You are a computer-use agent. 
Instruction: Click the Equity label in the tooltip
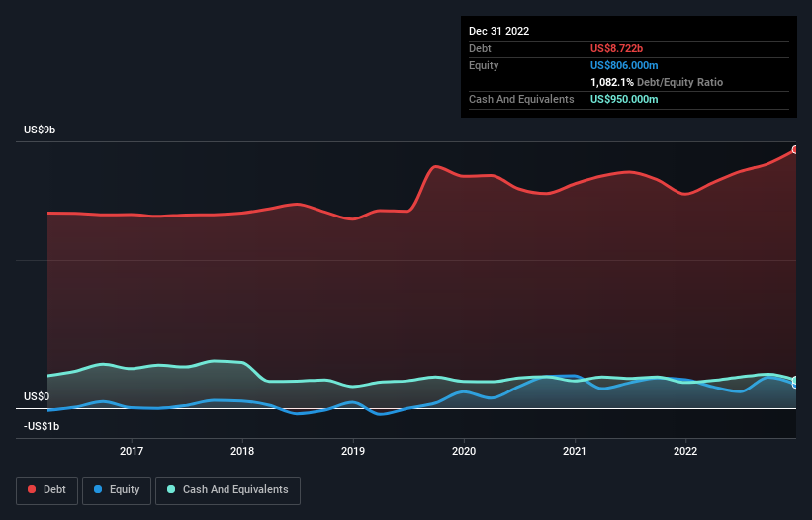pyautogui.click(x=484, y=65)
